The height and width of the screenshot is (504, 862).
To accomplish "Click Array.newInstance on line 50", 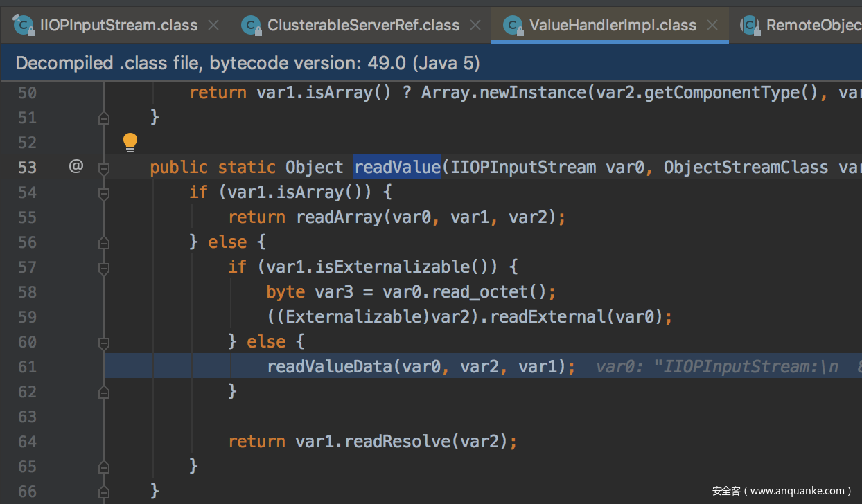I will (x=504, y=93).
